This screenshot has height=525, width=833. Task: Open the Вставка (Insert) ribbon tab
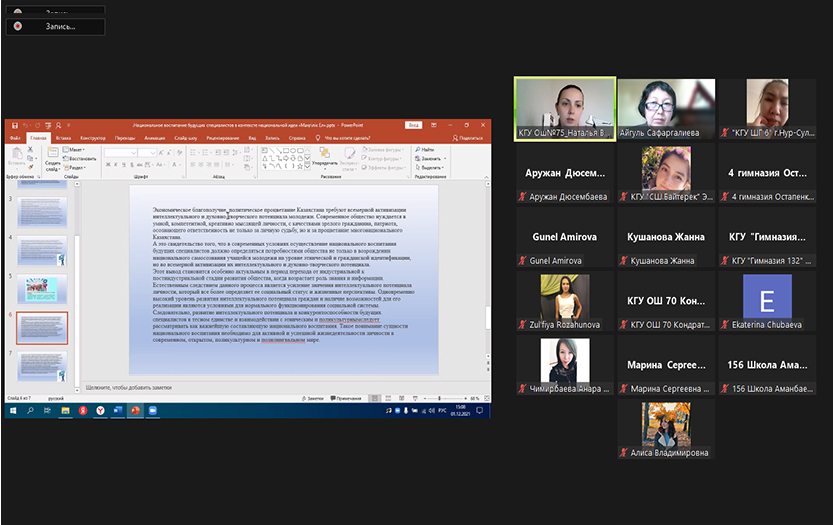pos(64,137)
